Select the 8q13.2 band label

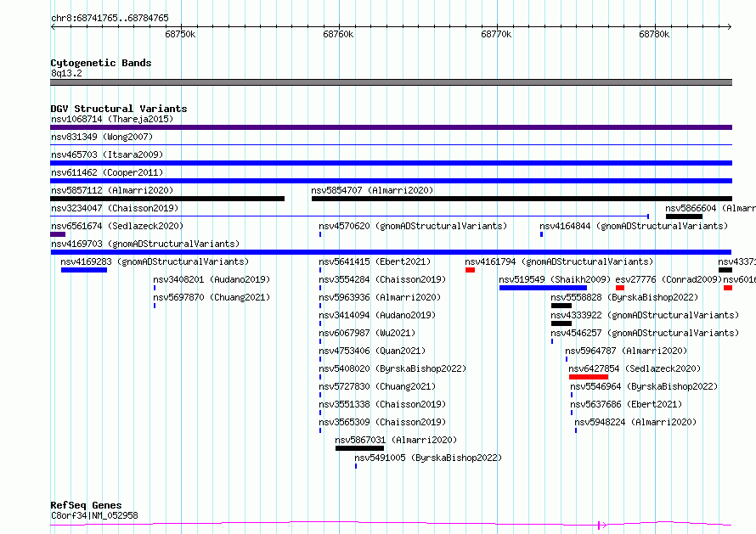click(66, 73)
